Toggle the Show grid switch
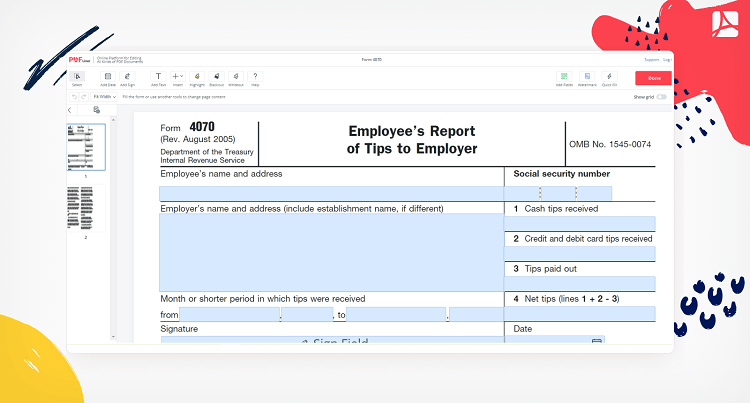 pyautogui.click(x=662, y=97)
